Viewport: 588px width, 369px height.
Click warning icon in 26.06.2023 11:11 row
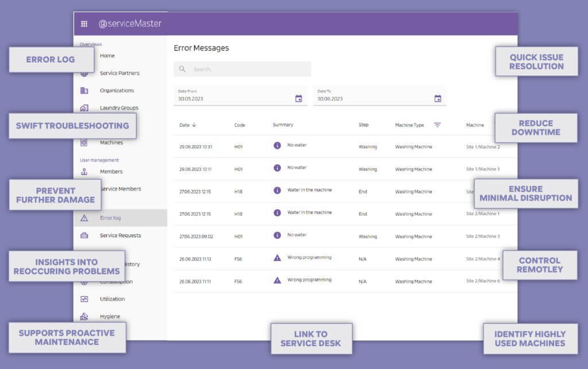click(x=277, y=280)
